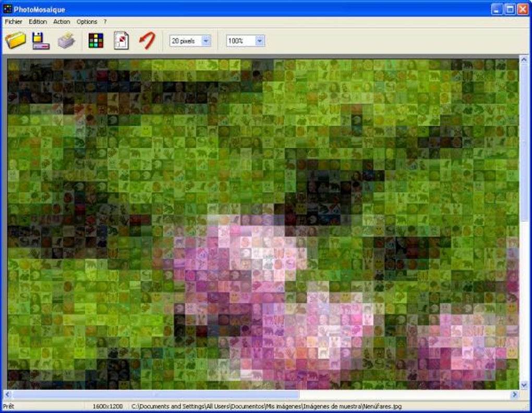Print the mosaic with the printer icon

click(67, 41)
